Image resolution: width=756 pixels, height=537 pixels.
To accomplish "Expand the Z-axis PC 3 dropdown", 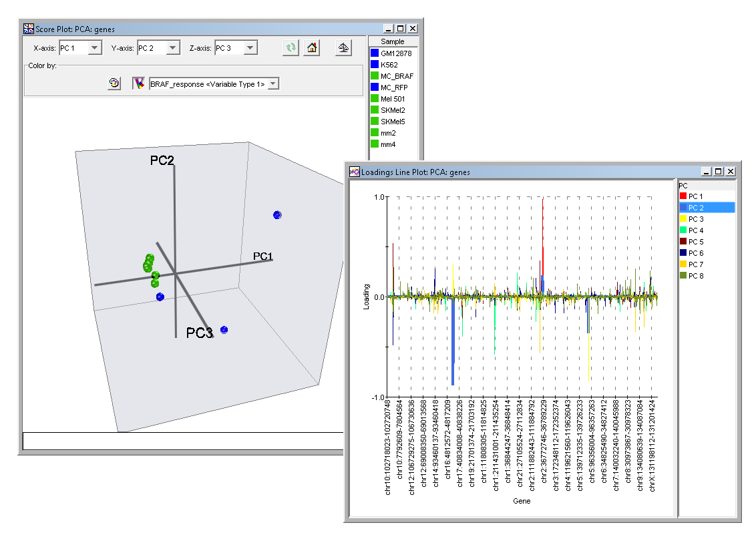I will pyautogui.click(x=250, y=48).
